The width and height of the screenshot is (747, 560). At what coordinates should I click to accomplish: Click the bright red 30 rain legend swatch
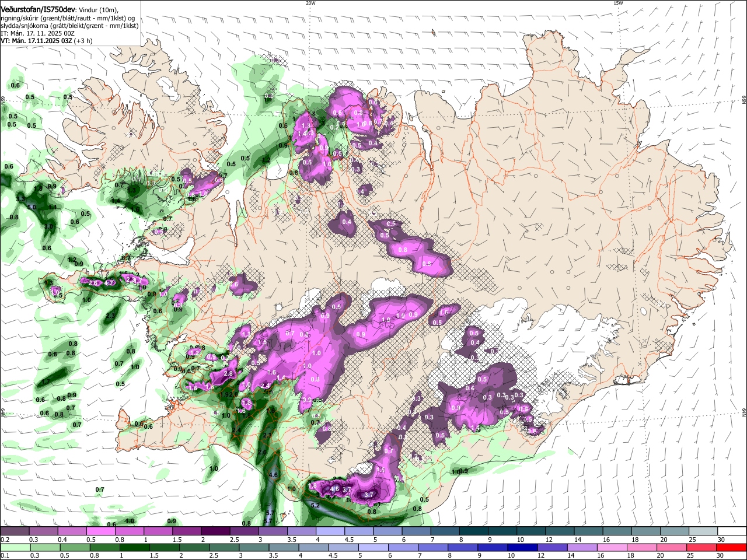(732, 547)
